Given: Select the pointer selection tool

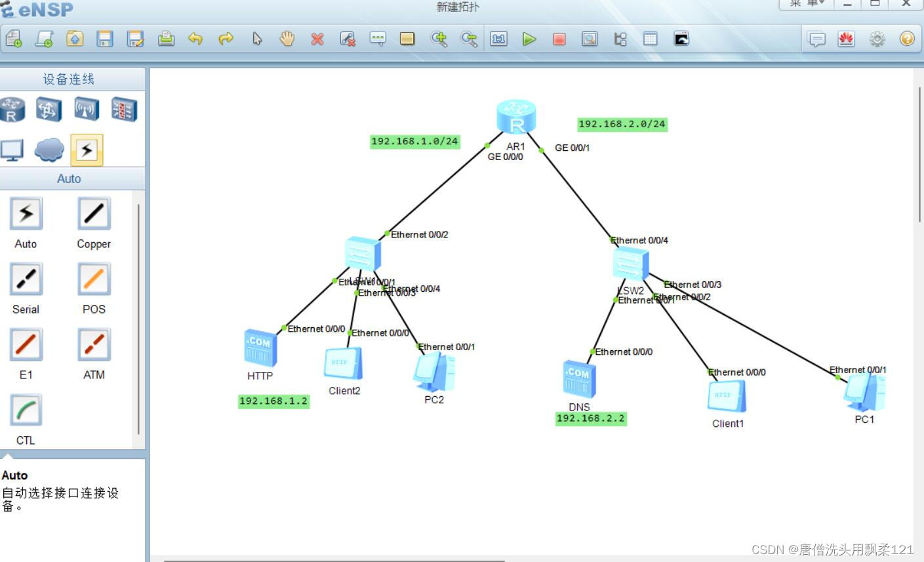Looking at the screenshot, I should tap(257, 39).
